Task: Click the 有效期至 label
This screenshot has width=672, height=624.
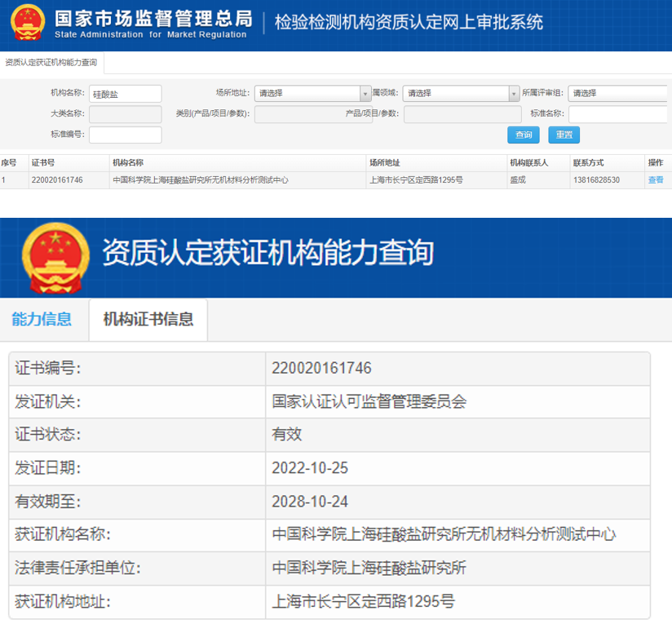Action: pos(48,502)
